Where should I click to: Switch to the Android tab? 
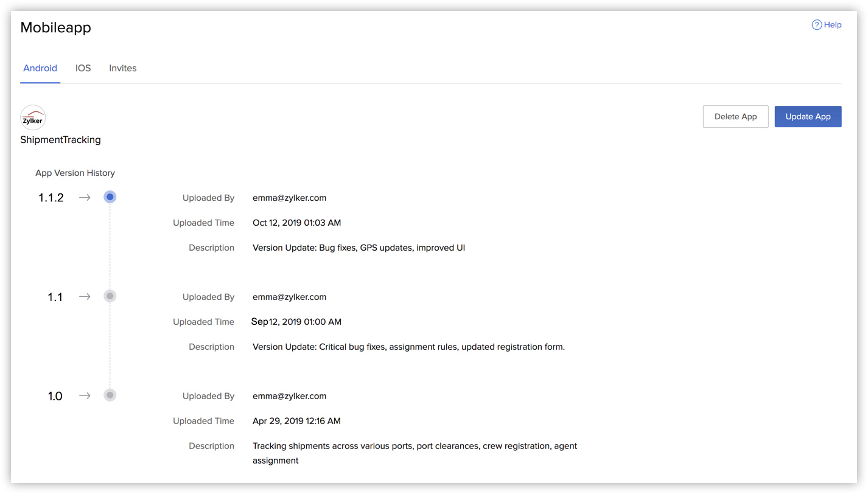pyautogui.click(x=40, y=68)
